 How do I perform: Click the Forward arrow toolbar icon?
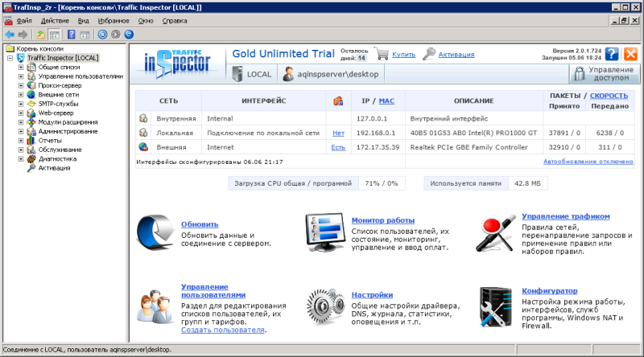click(23, 35)
